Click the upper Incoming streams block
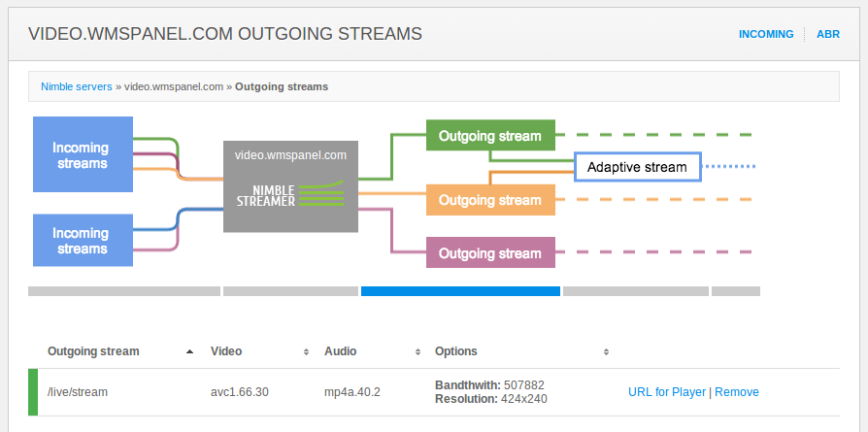Screen dimensions: 868x432 83,154
